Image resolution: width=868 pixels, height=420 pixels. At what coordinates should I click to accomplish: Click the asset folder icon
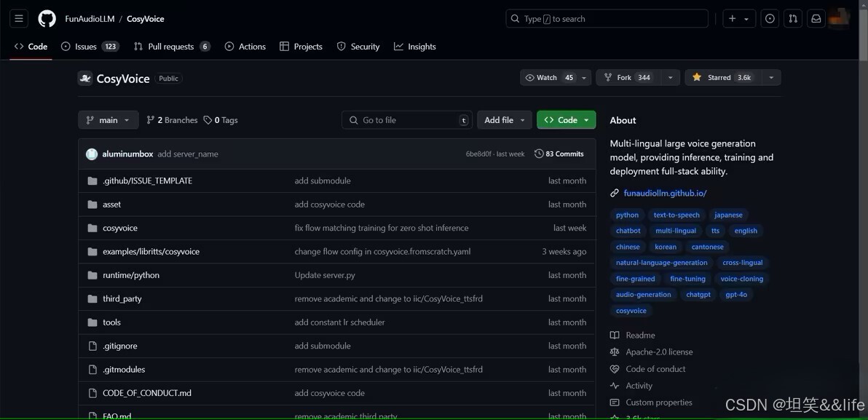92,205
